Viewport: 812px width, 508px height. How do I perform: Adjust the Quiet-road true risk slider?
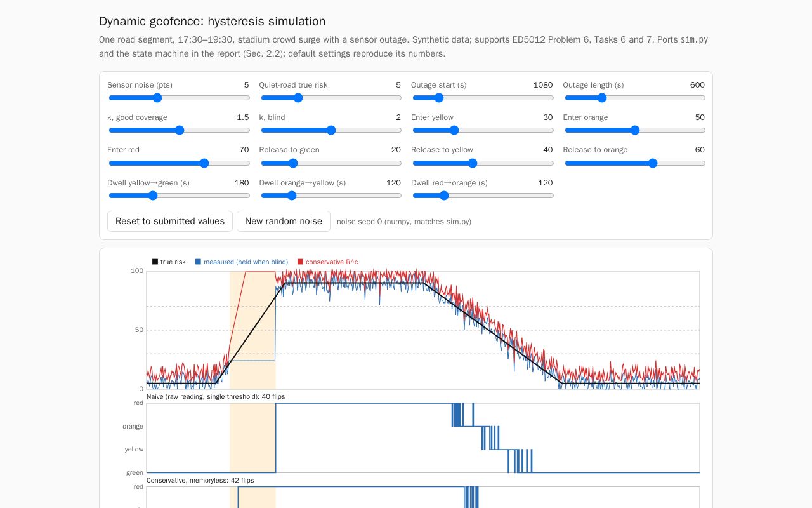pos(331,98)
